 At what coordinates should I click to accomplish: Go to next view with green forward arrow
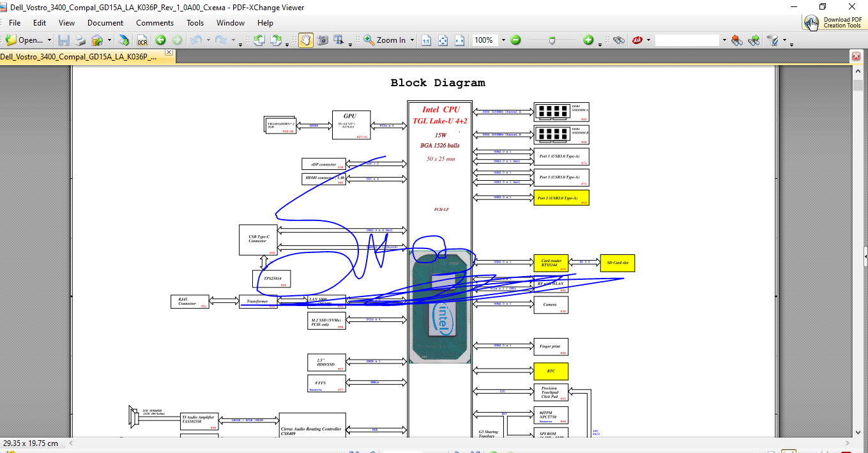pos(177,40)
